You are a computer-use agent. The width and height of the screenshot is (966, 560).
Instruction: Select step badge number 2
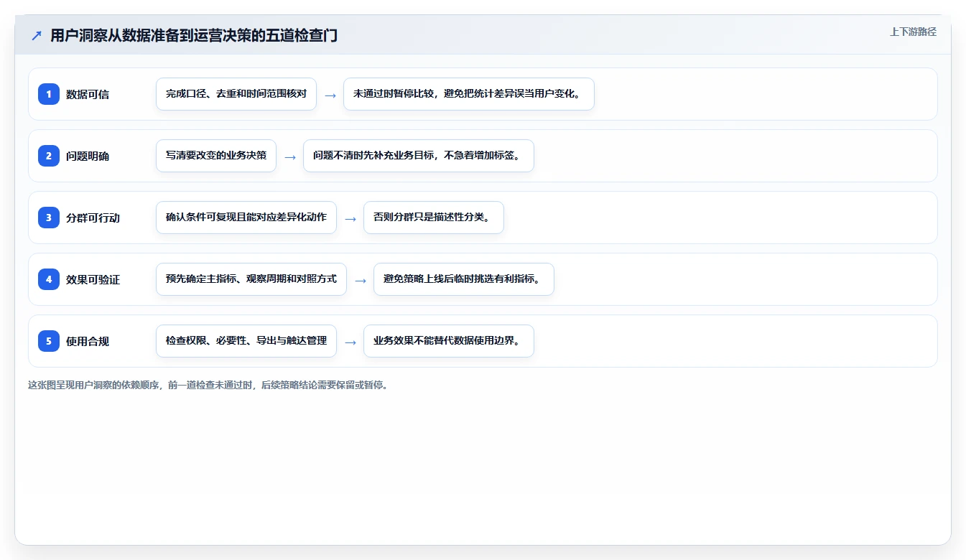coord(49,155)
